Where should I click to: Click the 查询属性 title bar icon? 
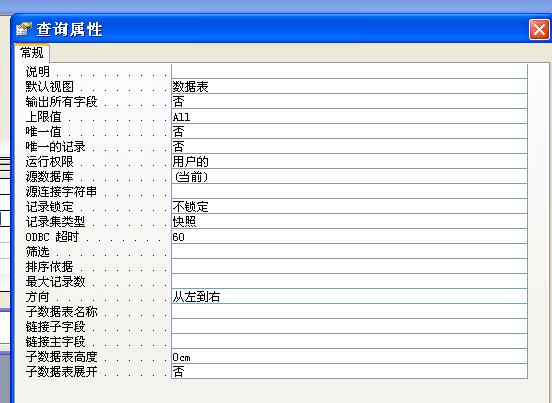point(24,29)
